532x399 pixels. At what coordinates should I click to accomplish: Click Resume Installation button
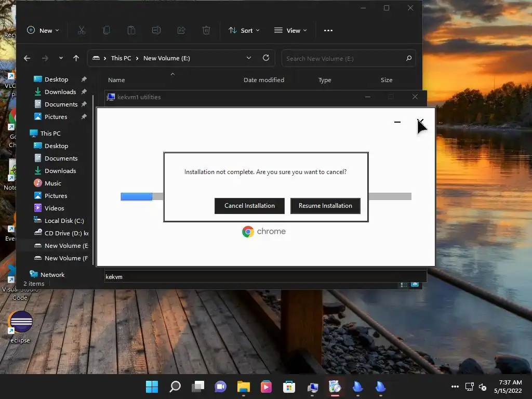(x=325, y=206)
